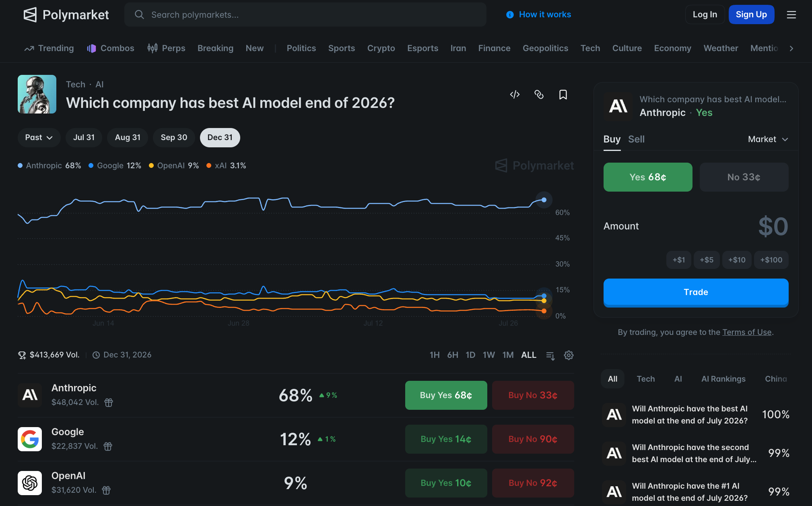Open chart settings gear icon
This screenshot has height=506, width=812.
(569, 355)
